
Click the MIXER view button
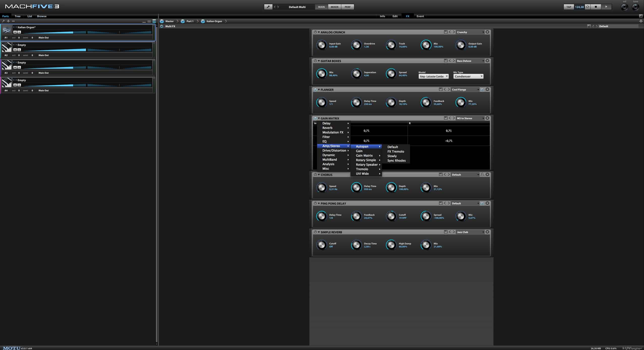334,7
